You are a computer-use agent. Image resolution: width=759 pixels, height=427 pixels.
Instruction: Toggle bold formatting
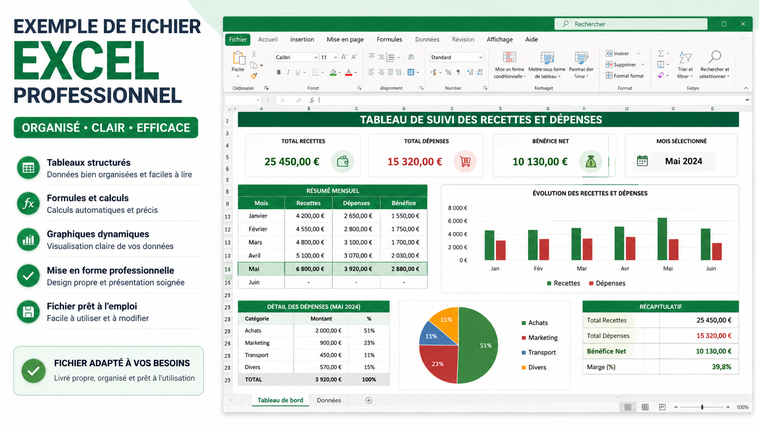pyautogui.click(x=279, y=73)
